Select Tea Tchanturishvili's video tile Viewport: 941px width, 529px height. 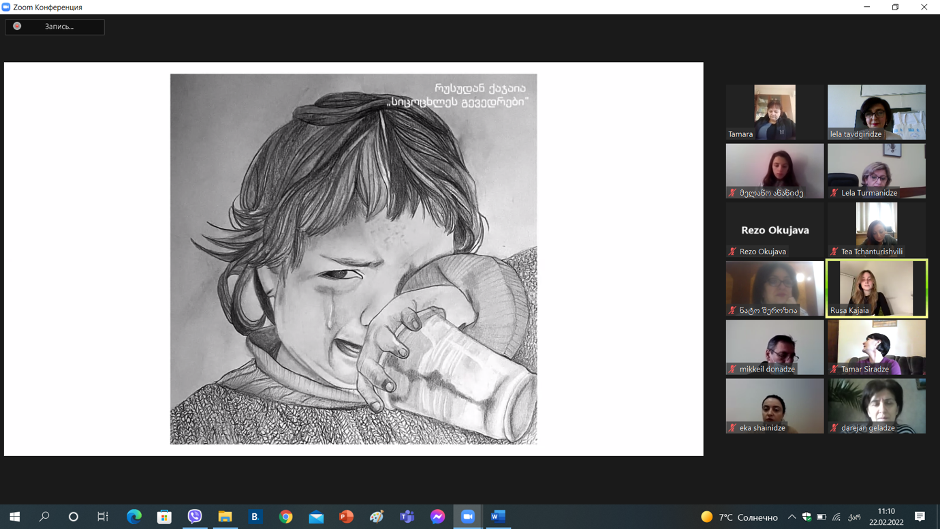pyautogui.click(x=876, y=229)
